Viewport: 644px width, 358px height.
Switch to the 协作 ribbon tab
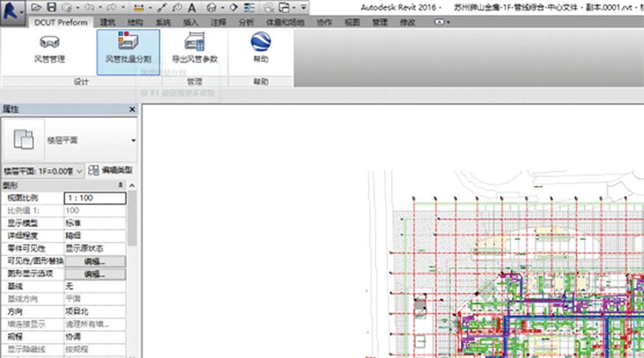pyautogui.click(x=324, y=22)
